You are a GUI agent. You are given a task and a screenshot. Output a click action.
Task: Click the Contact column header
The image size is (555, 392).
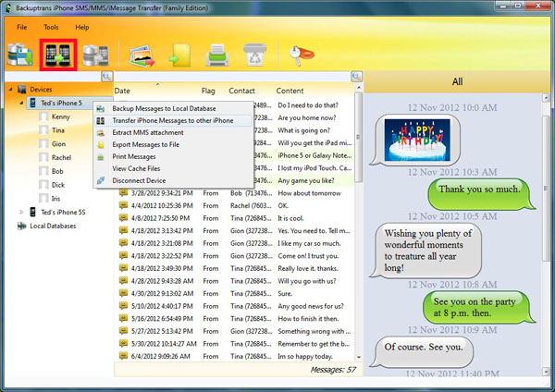point(241,91)
